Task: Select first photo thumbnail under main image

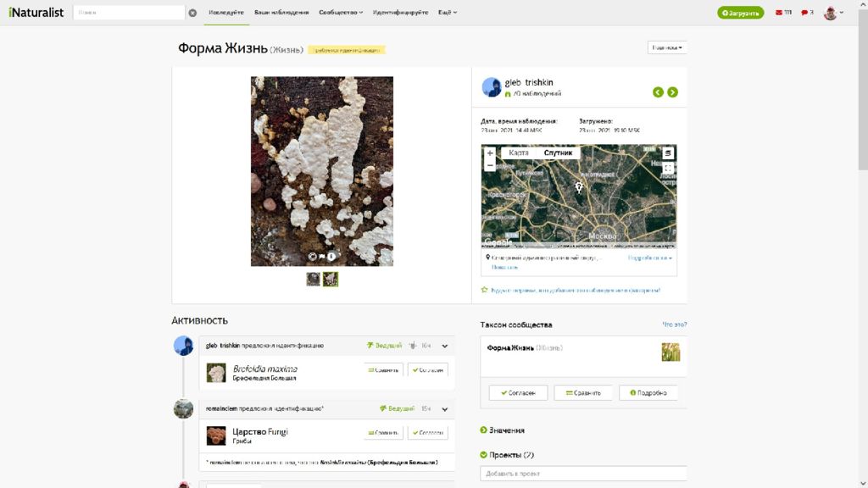Action: coord(314,279)
